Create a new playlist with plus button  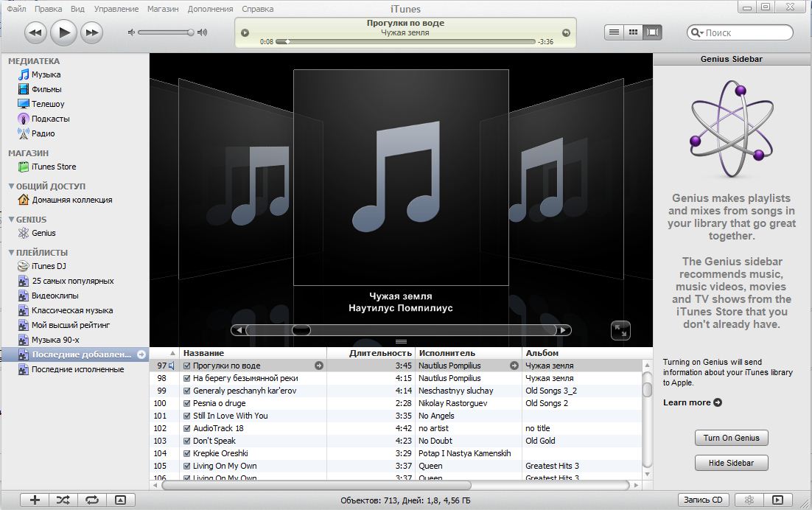tap(35, 500)
